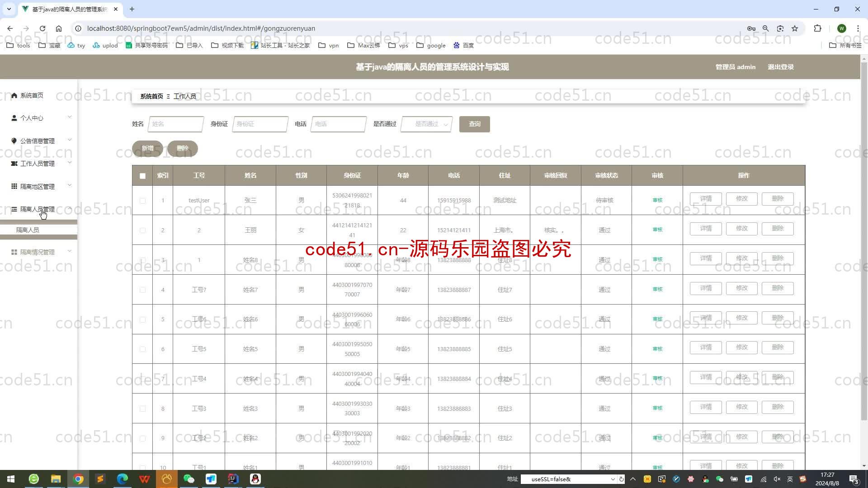Click the 新增 button
868x488 pixels.
147,148
